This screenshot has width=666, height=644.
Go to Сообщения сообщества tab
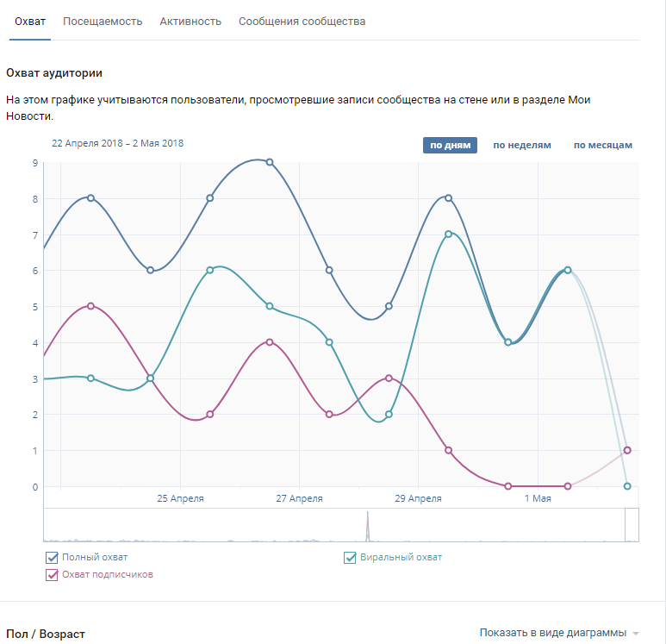pyautogui.click(x=302, y=22)
